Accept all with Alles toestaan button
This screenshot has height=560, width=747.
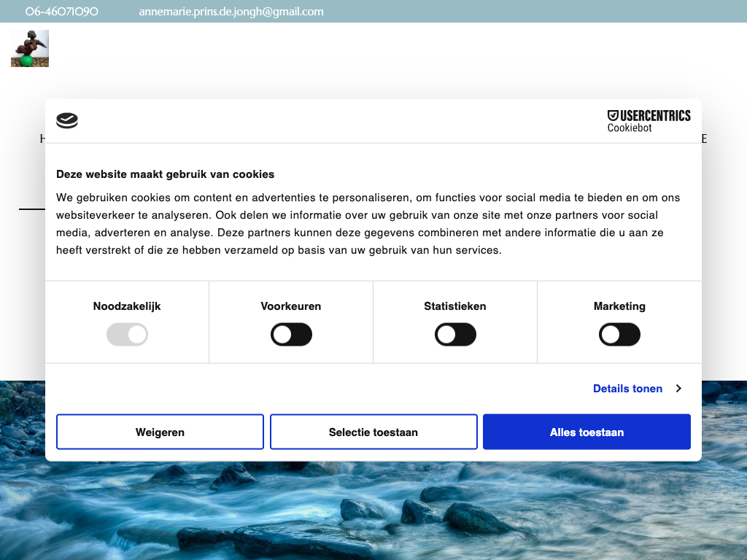tap(587, 432)
